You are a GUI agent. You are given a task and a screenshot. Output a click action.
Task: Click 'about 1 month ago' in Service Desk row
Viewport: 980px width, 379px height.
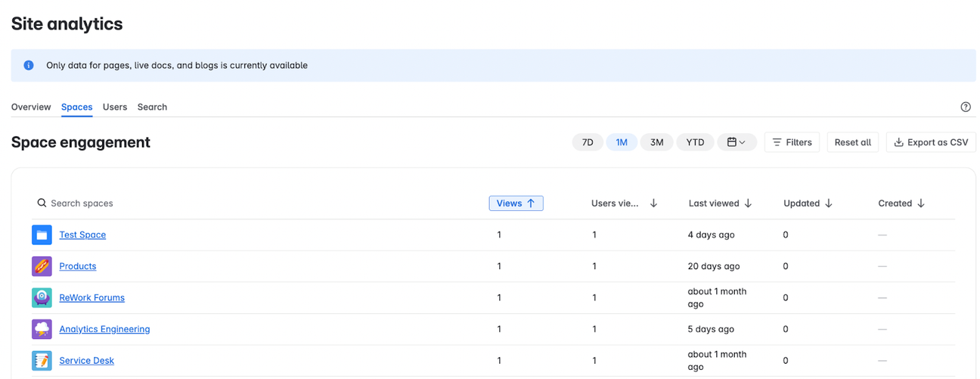[x=717, y=361]
